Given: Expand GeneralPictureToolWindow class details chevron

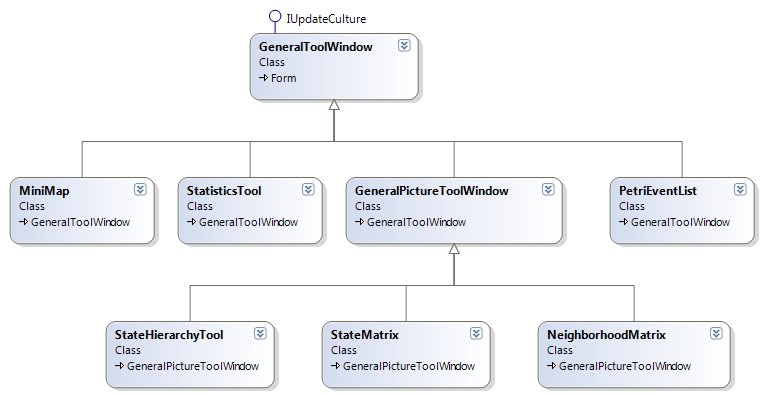Looking at the screenshot, I should click(548, 189).
